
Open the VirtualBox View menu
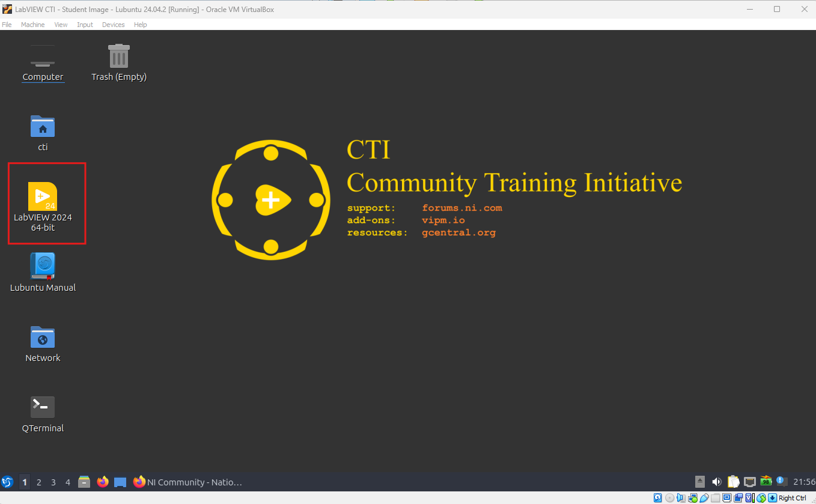click(x=61, y=25)
